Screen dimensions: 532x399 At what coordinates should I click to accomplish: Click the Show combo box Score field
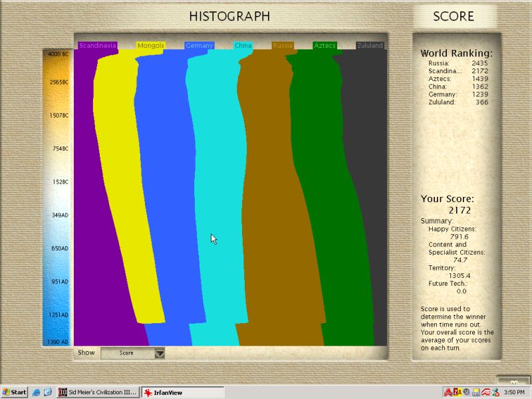(127, 353)
